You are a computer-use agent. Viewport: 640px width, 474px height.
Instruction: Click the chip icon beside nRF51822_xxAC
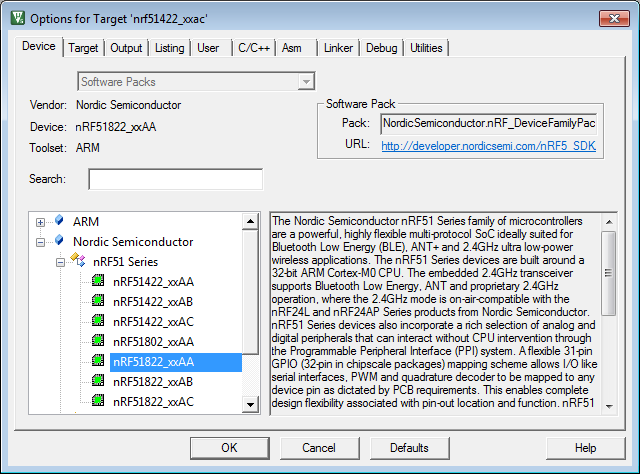click(x=98, y=400)
